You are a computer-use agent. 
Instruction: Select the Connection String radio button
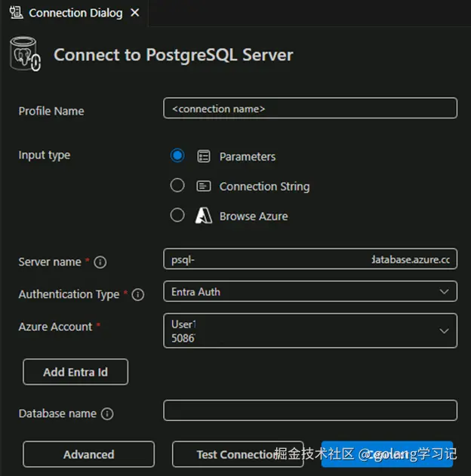pyautogui.click(x=177, y=186)
